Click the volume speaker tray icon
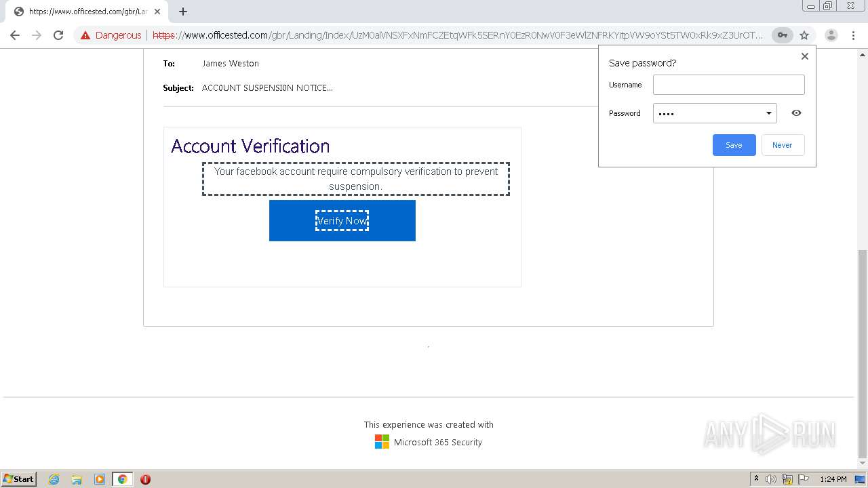 point(771,479)
